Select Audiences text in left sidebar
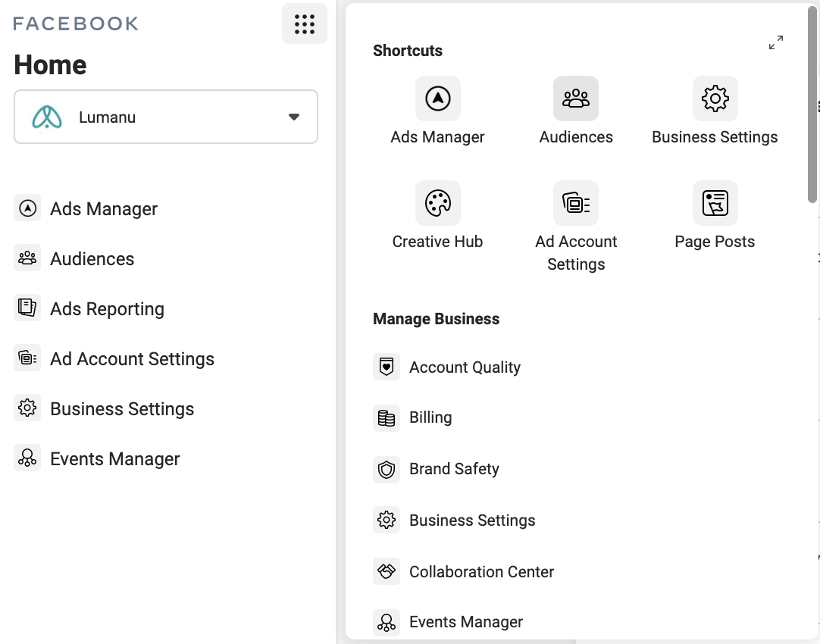Viewport: 820px width, 644px height. (x=92, y=259)
